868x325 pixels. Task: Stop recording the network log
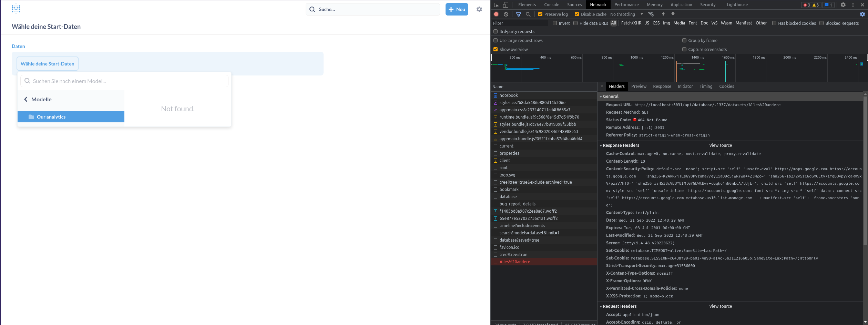(x=496, y=14)
